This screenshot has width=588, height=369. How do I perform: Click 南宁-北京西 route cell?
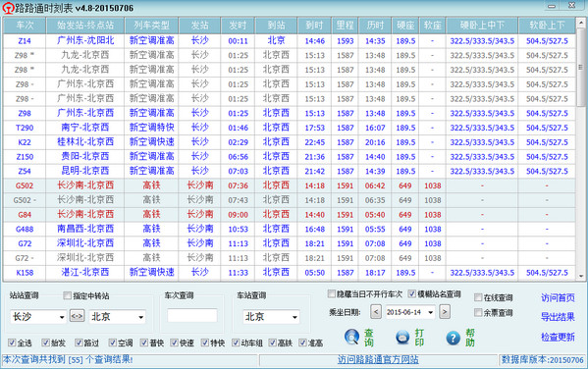point(85,128)
